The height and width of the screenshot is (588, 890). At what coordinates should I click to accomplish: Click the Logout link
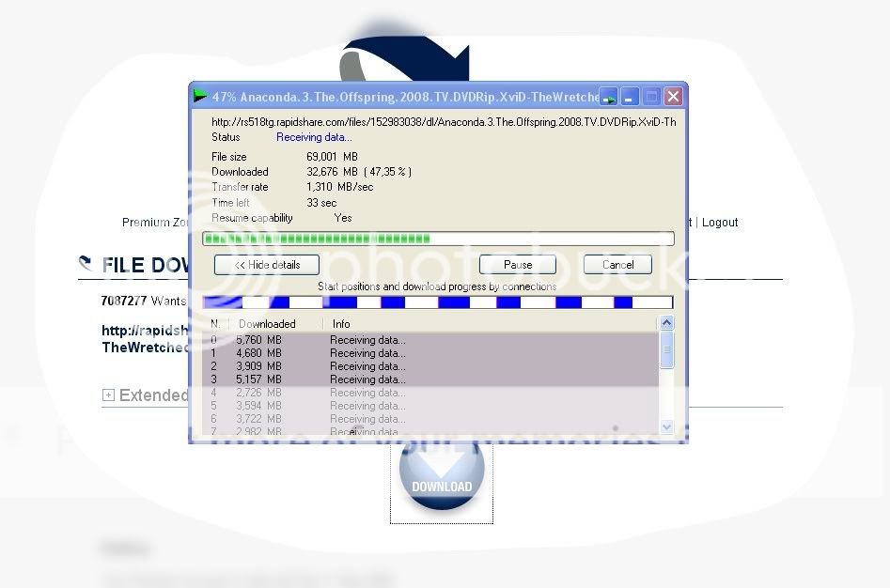coord(720,223)
